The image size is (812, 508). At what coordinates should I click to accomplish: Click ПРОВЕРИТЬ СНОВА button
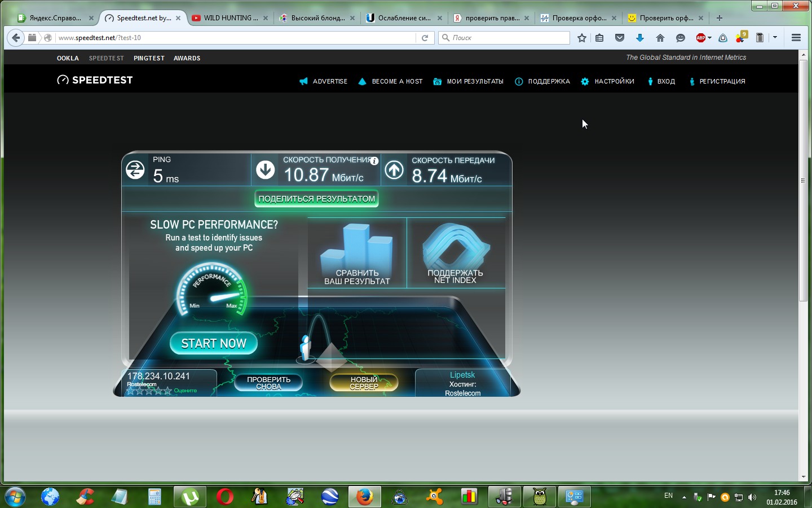(x=268, y=383)
